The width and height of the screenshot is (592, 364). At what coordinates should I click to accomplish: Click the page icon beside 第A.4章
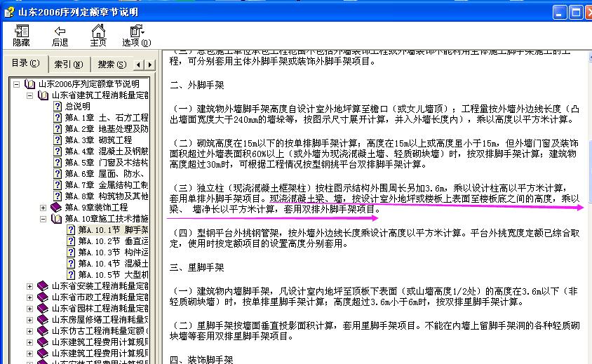point(58,151)
